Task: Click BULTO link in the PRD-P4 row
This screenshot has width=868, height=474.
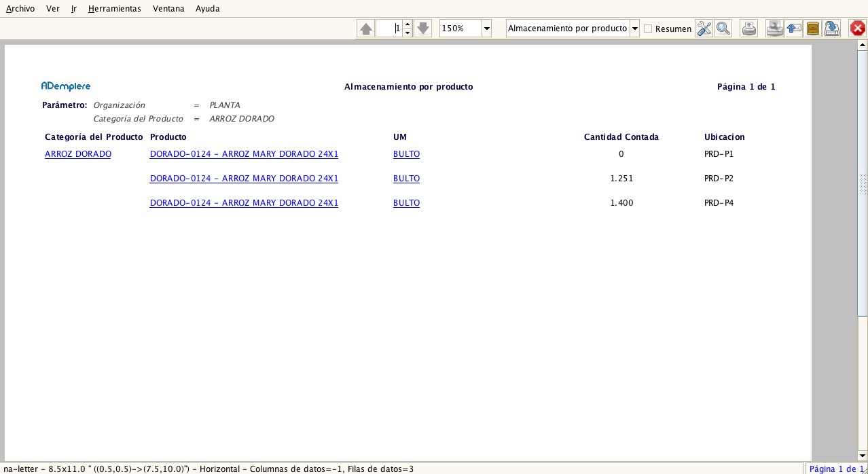Action: coord(406,203)
